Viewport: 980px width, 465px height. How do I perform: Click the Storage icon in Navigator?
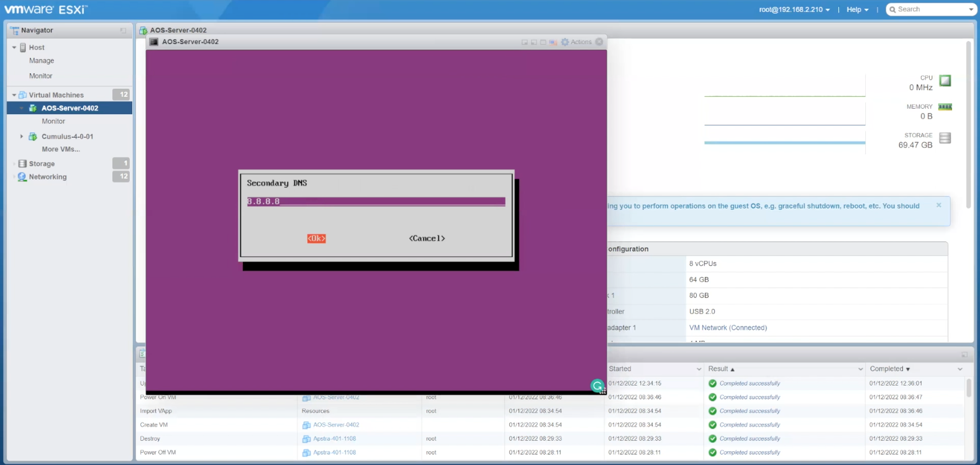coord(23,164)
